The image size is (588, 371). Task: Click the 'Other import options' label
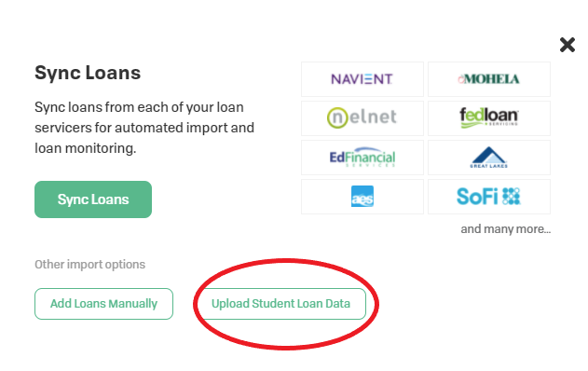90,265
